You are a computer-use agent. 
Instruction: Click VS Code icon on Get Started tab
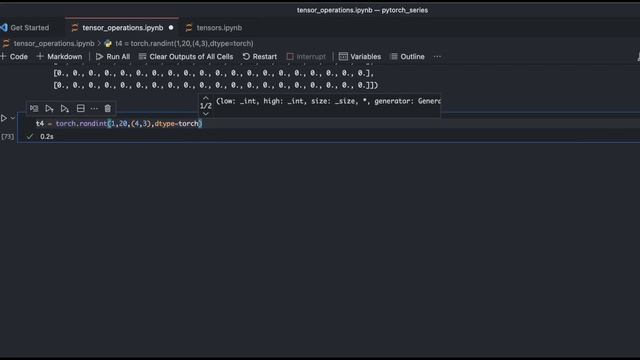coord(4,28)
